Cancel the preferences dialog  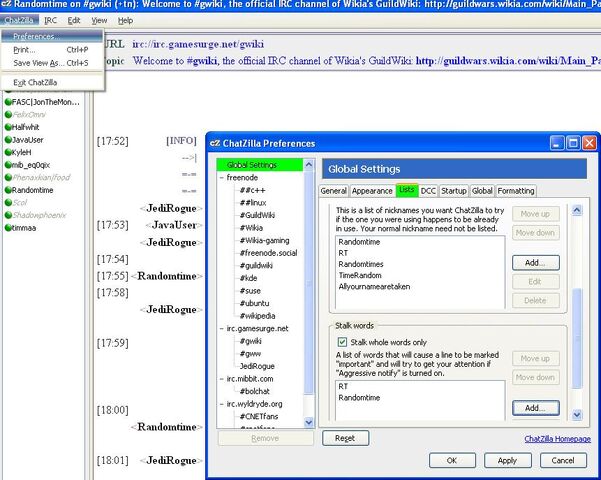click(563, 460)
